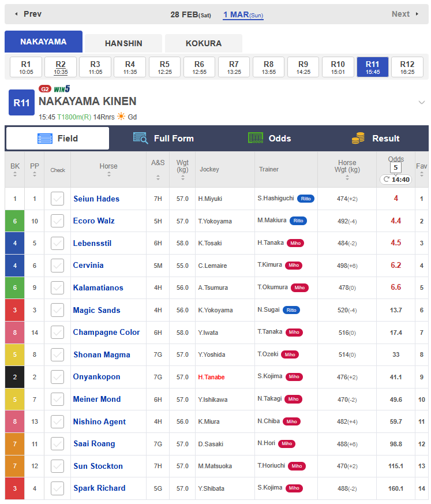Check the box for Cervinia
The width and height of the screenshot is (431, 504).
(x=58, y=266)
